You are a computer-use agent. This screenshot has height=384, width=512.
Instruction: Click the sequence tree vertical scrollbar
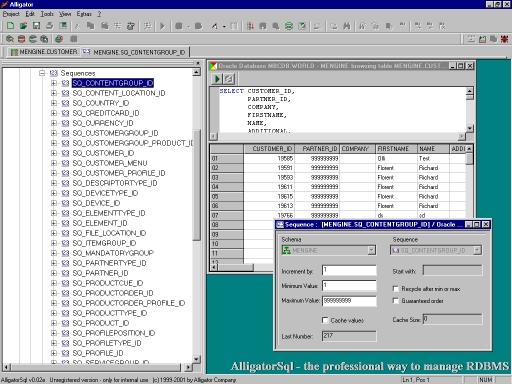[197, 217]
